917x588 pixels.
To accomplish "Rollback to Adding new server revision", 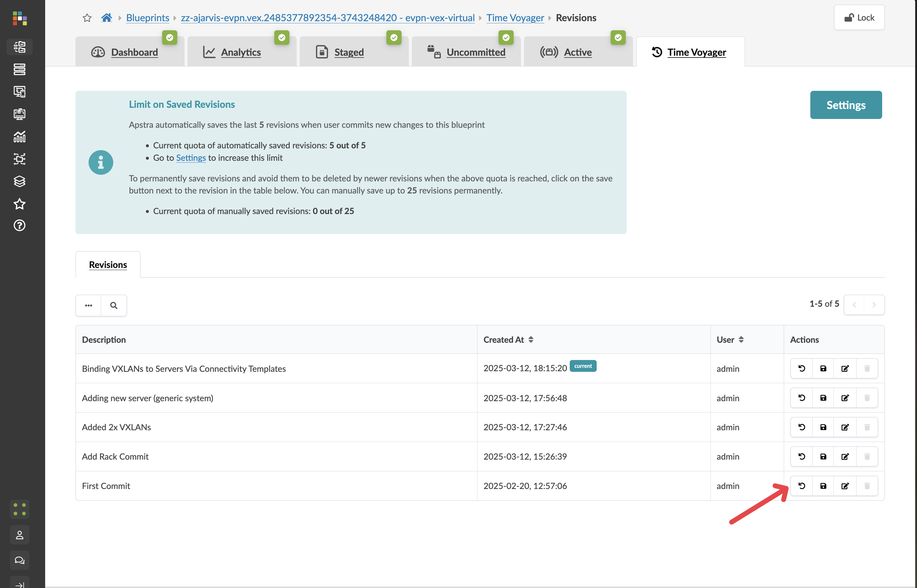I will 801,398.
